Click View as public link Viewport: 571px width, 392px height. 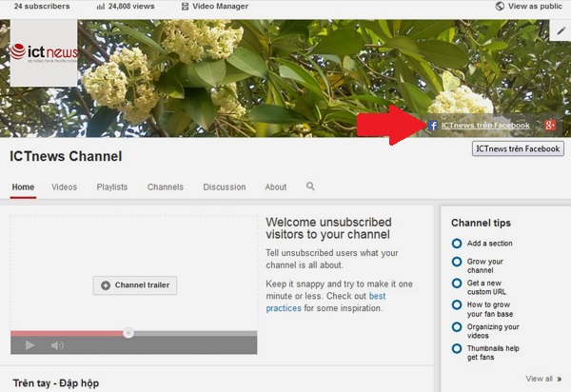[x=535, y=6]
